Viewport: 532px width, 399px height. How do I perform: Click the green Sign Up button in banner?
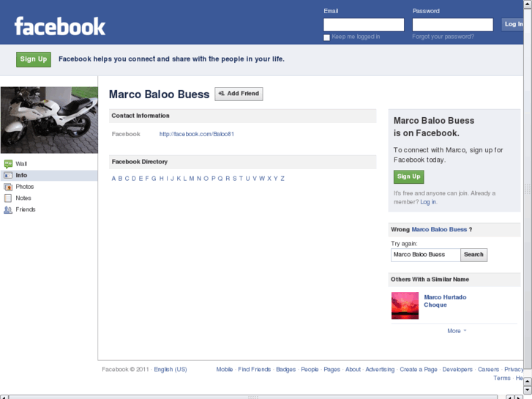click(x=34, y=59)
